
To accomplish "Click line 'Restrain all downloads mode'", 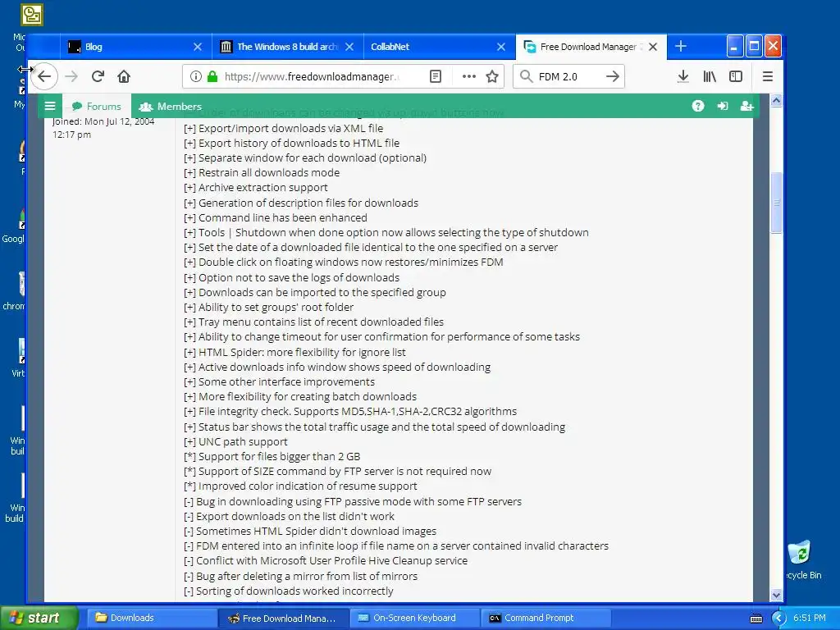I will pos(262,172).
